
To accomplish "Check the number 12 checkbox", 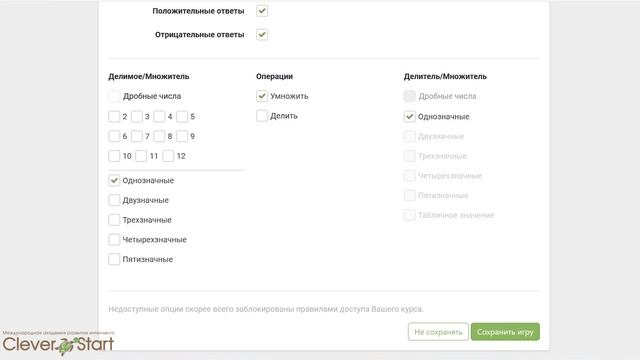I will (x=168, y=156).
